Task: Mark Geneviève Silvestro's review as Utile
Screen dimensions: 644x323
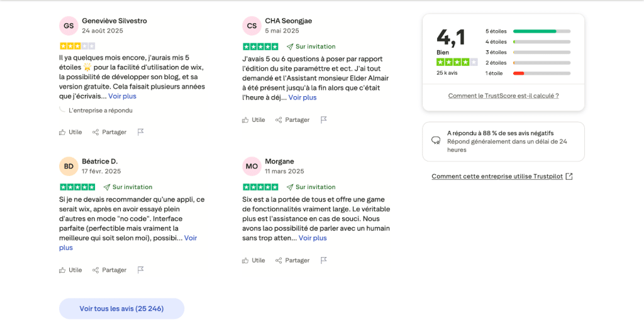Action: point(70,132)
